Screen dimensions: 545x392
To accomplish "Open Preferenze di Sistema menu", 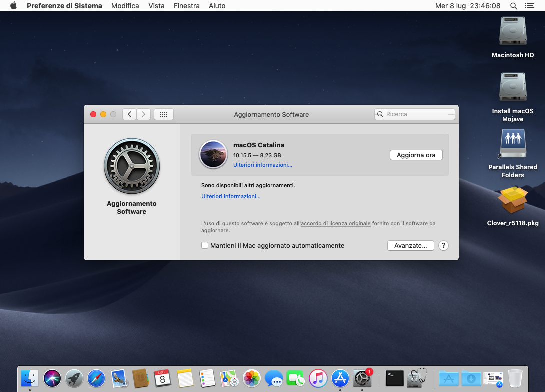I will 64,6.
